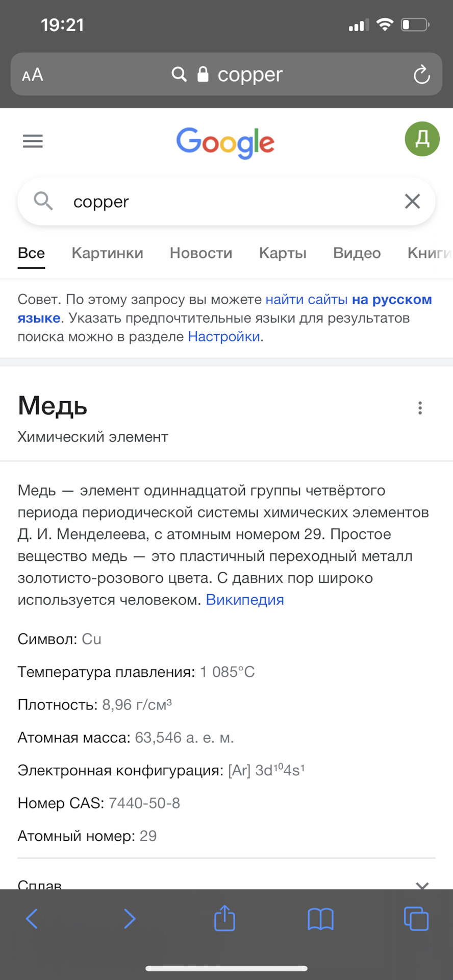Switch to the Картинки tab
Screen dimensions: 453x980
[107, 253]
